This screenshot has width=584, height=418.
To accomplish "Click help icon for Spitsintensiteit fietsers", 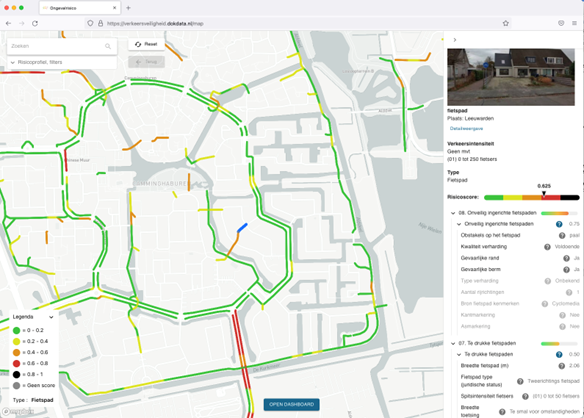I will [525, 396].
